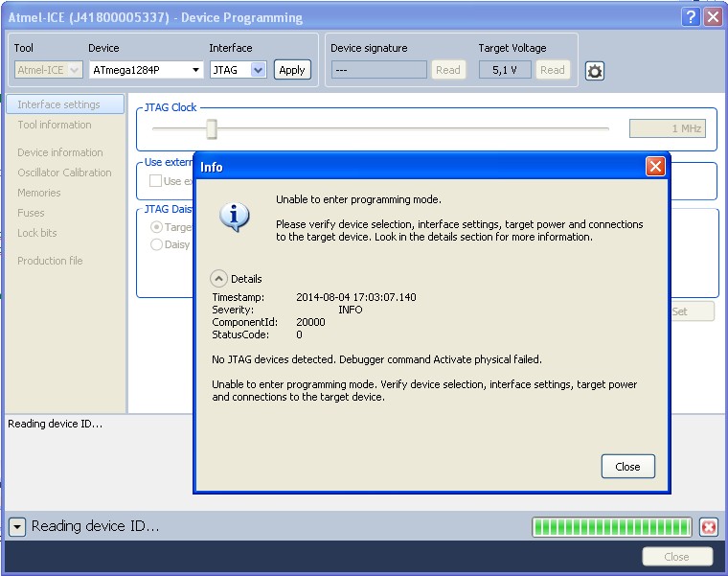The image size is (728, 576).
Task: Click the help question mark button
Action: tap(691, 17)
